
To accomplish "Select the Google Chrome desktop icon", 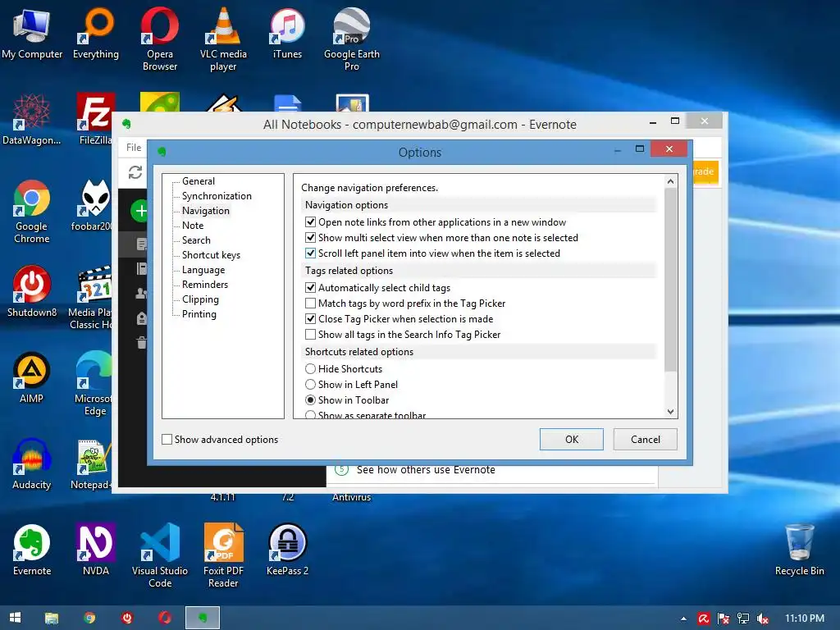I will pyautogui.click(x=32, y=212).
